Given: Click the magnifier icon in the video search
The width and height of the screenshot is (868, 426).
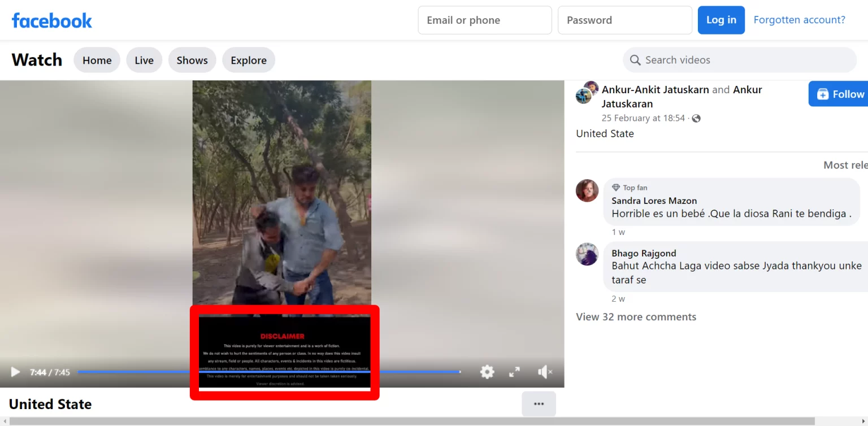Looking at the screenshot, I should click(635, 60).
